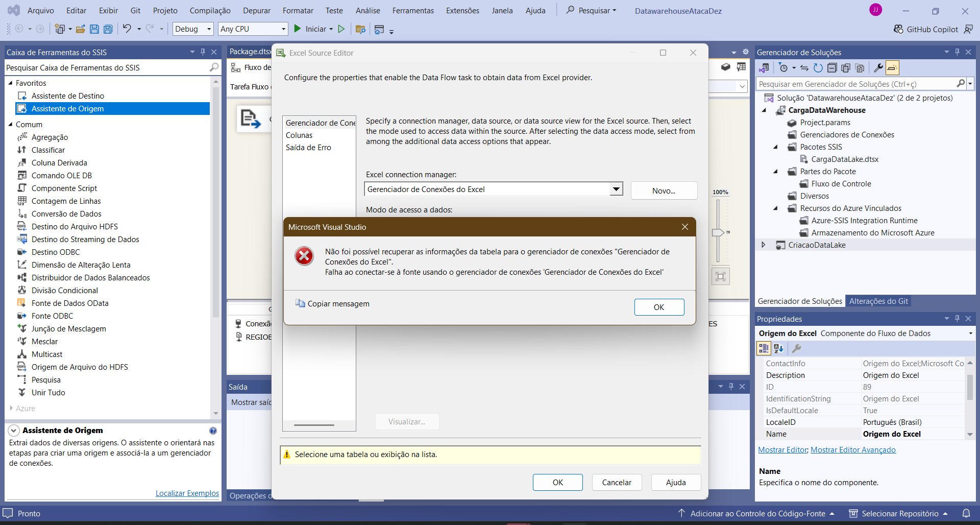Open the GitHub Copilot icon
Viewport: 980px width, 525px height.
(898, 29)
